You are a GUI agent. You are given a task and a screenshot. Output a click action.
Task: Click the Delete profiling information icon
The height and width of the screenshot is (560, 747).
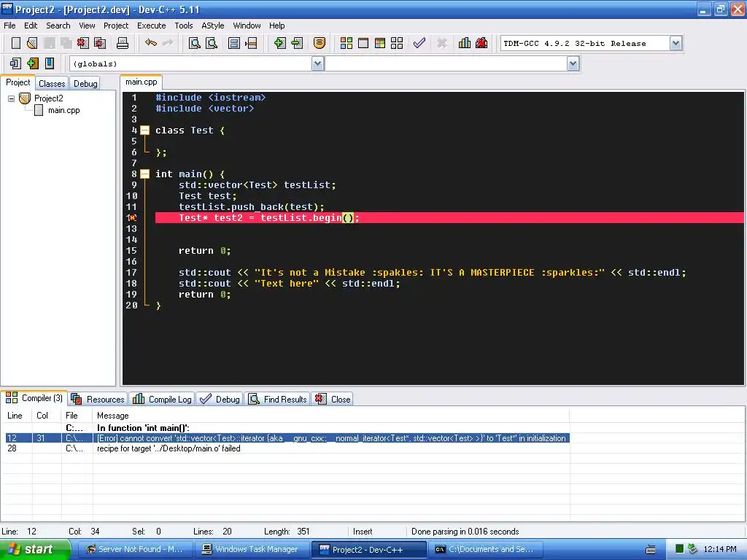(481, 43)
